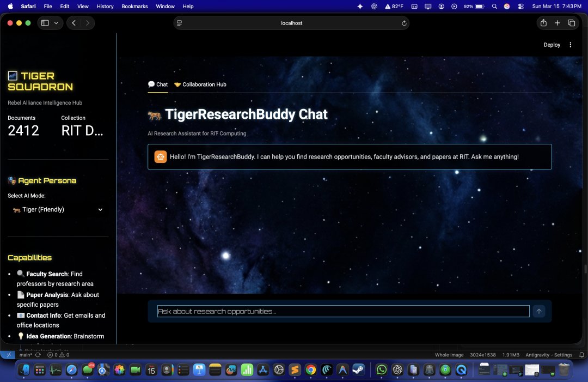
Task: Open Numbers from the Dock
Action: 247,370
